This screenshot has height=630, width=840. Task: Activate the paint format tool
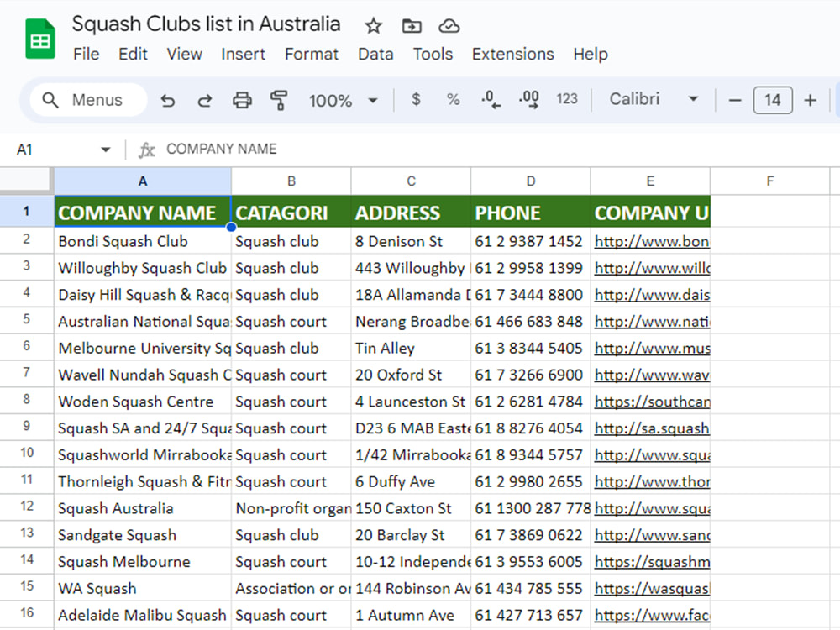point(279,100)
